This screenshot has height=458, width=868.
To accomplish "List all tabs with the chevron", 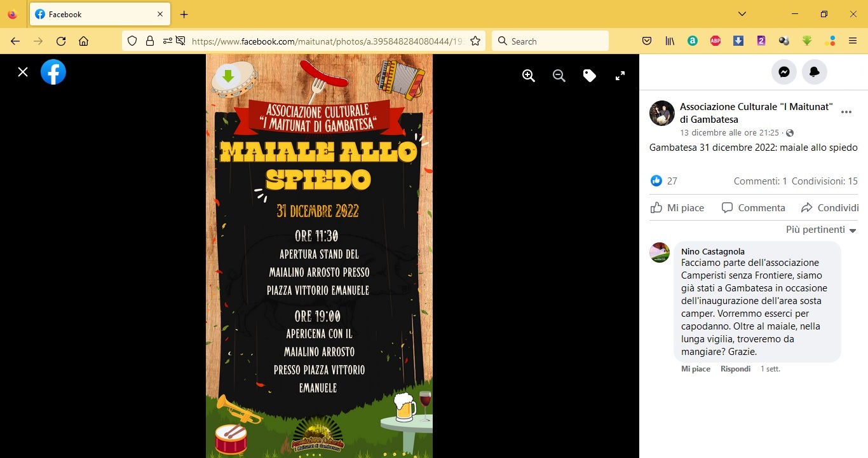I will pos(742,14).
